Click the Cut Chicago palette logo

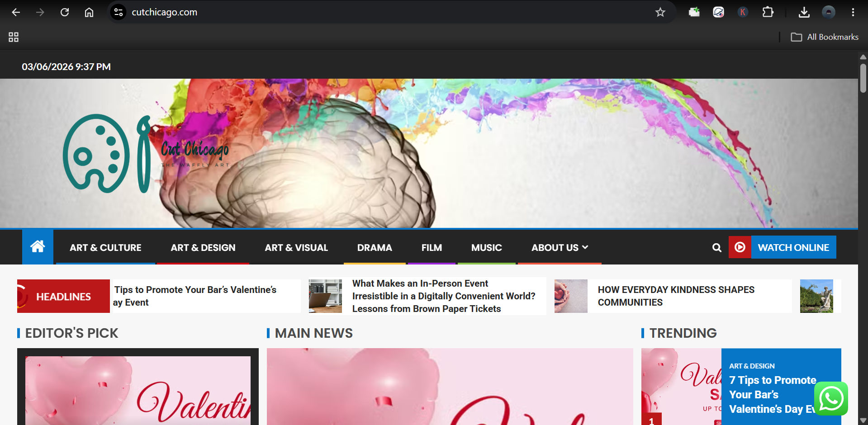tap(146, 154)
